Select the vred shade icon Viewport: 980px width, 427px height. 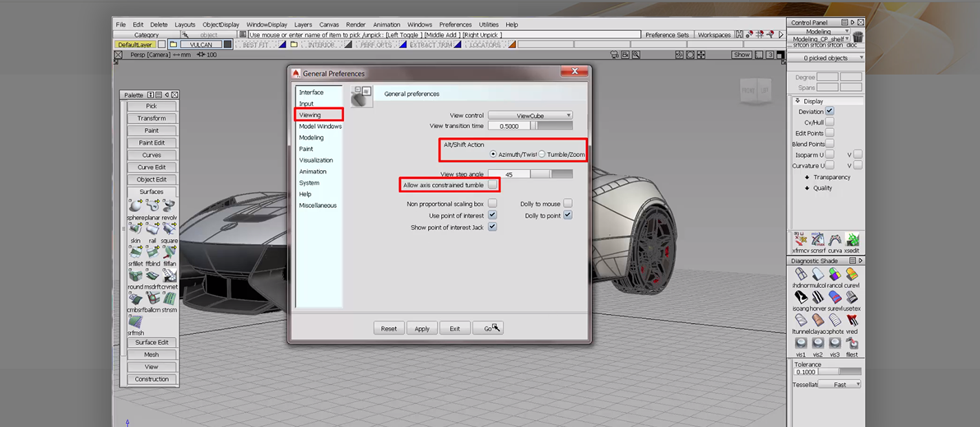[x=852, y=318]
